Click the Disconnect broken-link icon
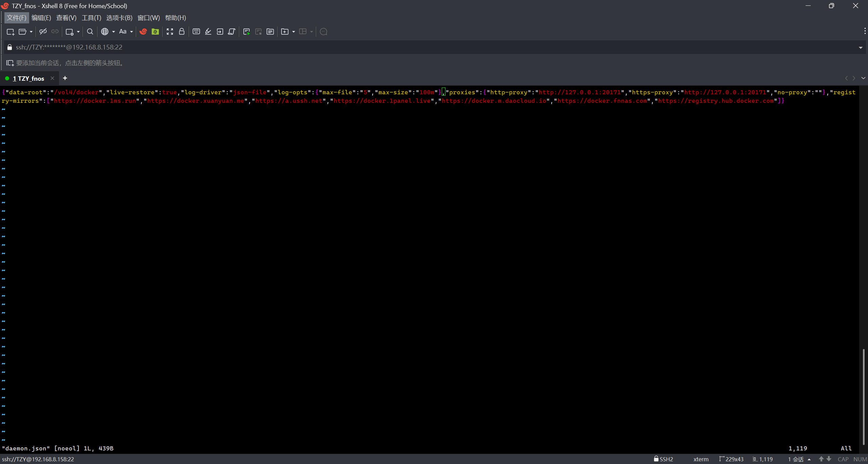The height and width of the screenshot is (464, 868). coord(43,32)
